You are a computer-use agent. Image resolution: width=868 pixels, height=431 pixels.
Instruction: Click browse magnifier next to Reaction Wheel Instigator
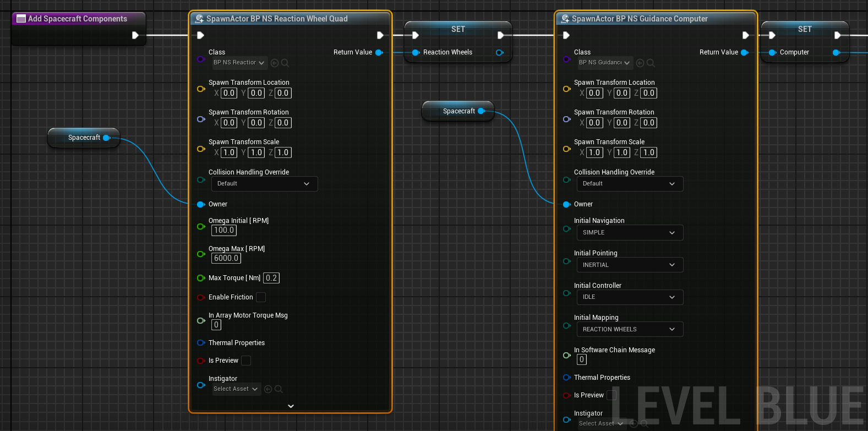(279, 389)
